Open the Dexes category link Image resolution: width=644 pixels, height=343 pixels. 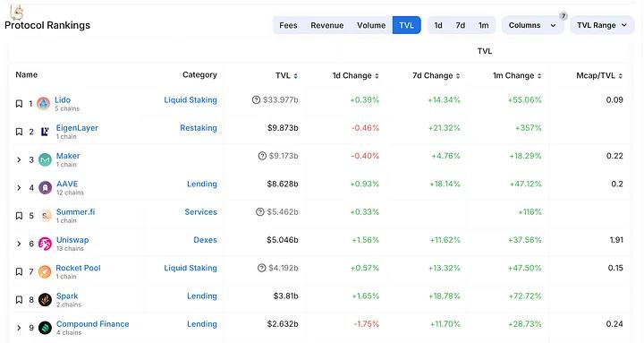click(206, 240)
